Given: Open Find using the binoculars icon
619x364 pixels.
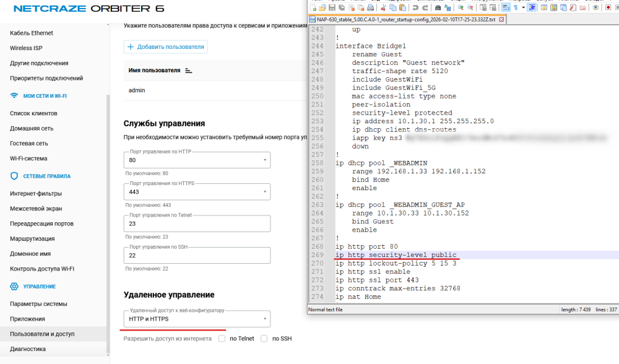Looking at the screenshot, I should [x=438, y=7].
